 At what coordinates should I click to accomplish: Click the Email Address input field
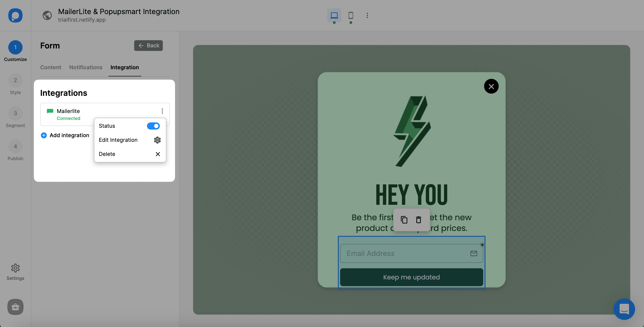click(x=411, y=253)
